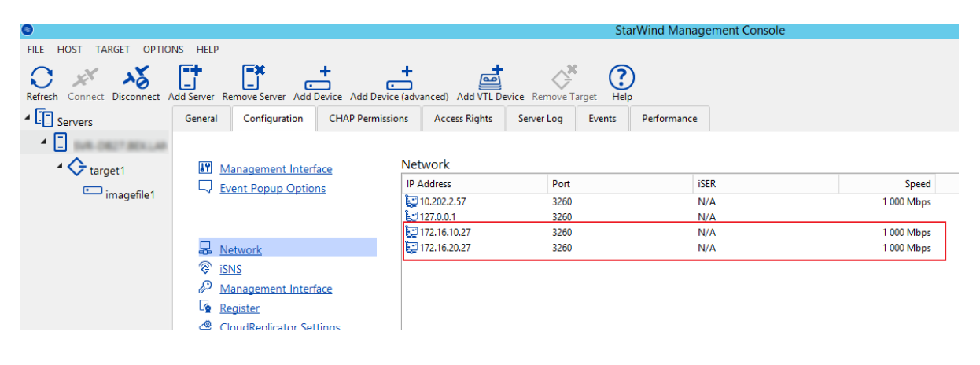
Task: Switch to the General tab
Action: (201, 119)
